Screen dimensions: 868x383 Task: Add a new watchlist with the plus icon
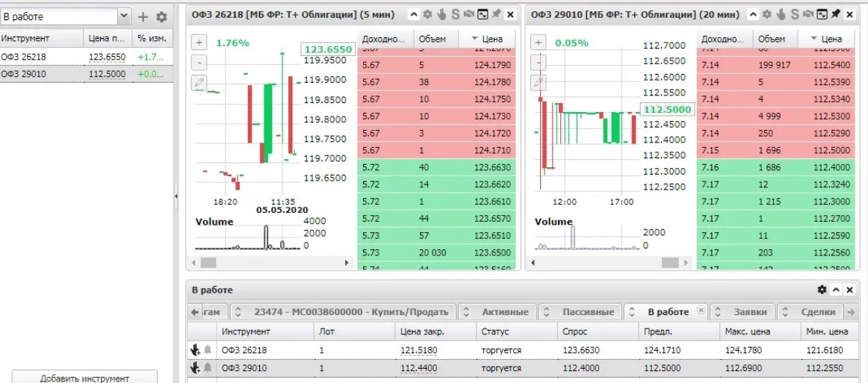(x=143, y=16)
